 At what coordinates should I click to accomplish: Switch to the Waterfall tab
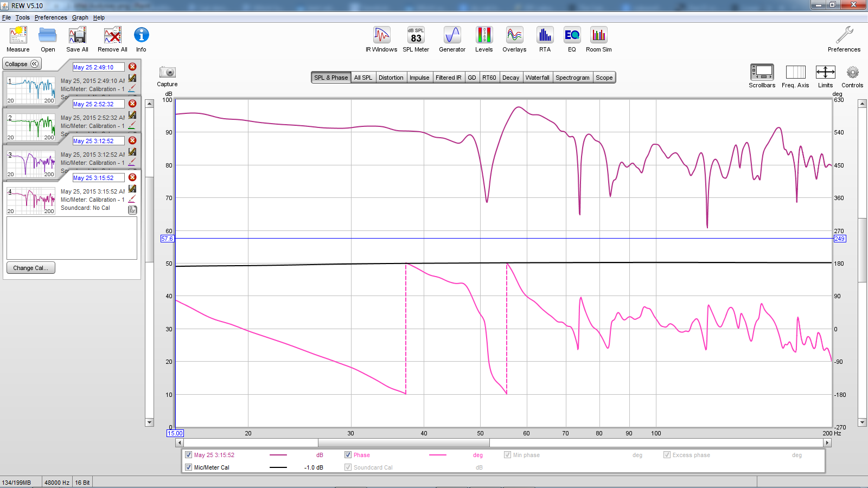(538, 78)
